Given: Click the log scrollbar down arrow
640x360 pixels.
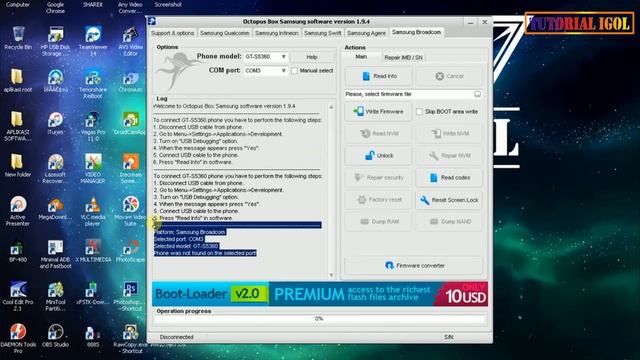Looking at the screenshot, I should 331,275.
